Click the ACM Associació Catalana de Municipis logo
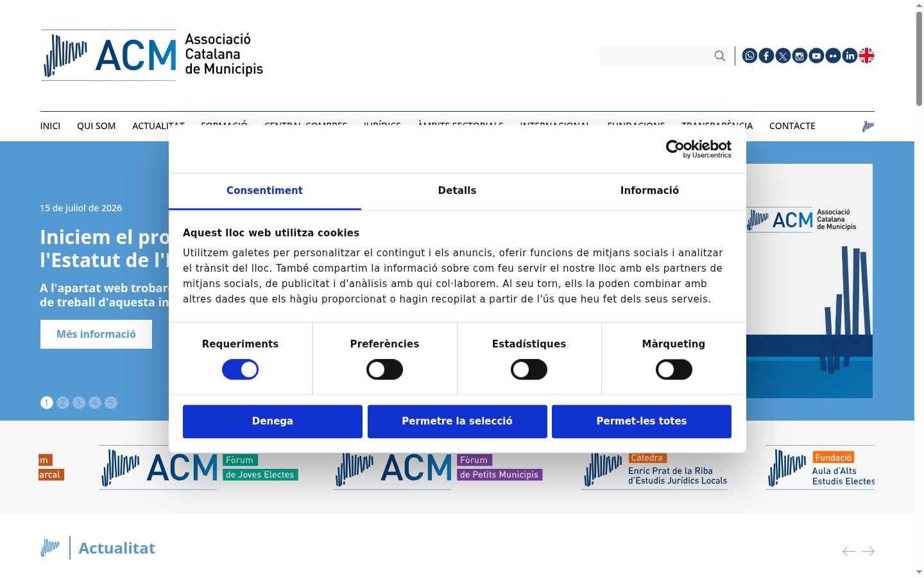The width and height of the screenshot is (924, 578). pos(152,55)
